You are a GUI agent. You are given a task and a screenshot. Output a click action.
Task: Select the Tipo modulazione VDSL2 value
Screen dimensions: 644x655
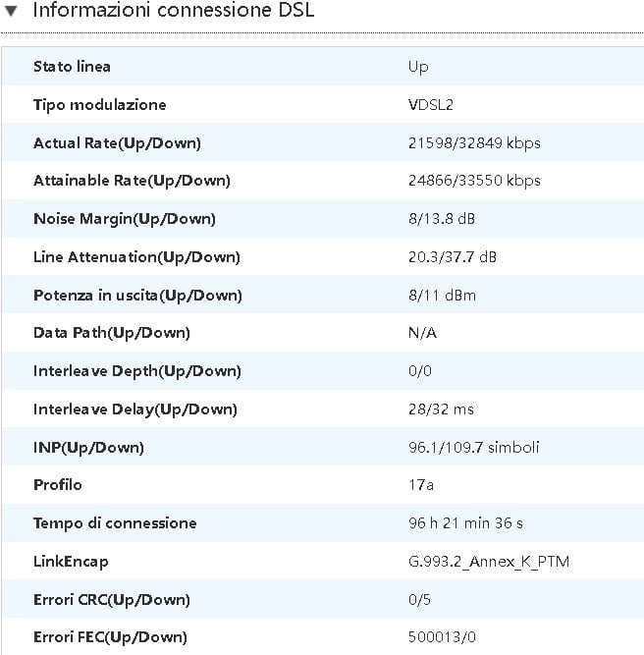[431, 105]
